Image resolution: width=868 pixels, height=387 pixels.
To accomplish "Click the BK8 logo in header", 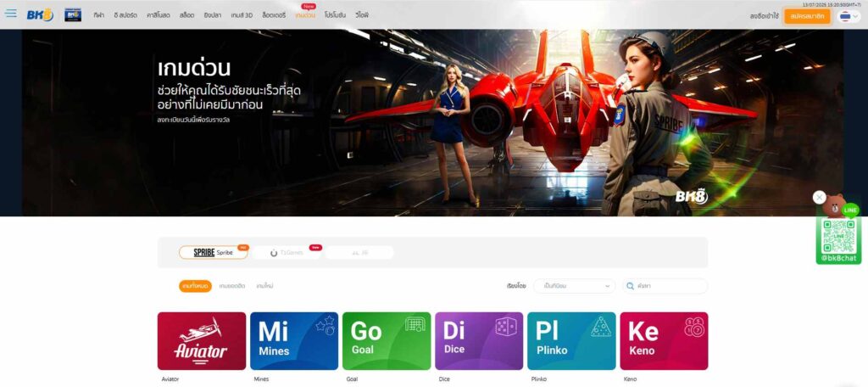I will [40, 15].
